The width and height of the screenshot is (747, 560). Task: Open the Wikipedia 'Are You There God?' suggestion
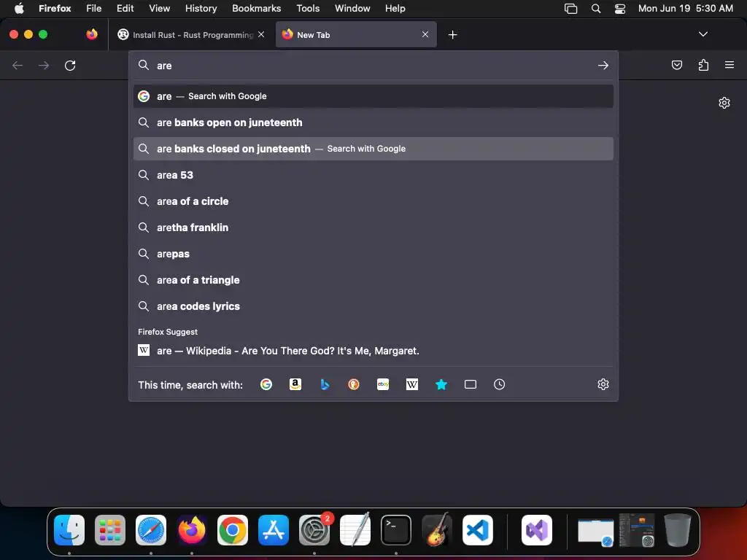click(373, 351)
